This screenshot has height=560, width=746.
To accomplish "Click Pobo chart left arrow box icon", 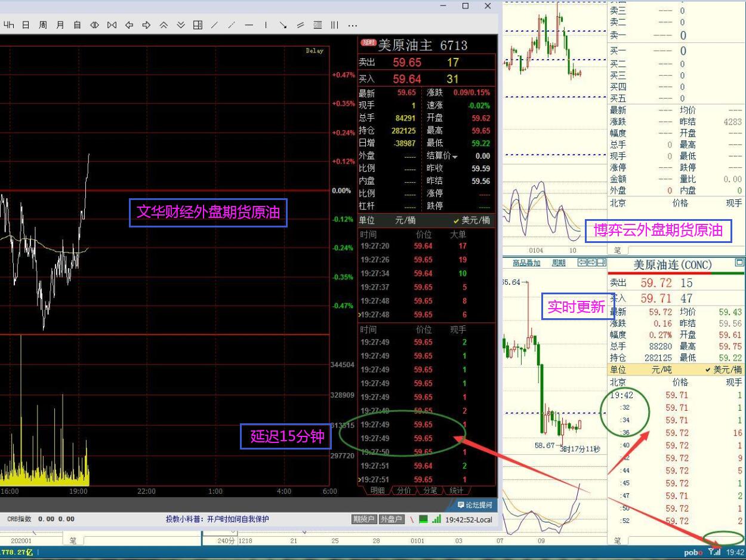I will click(x=582, y=263).
